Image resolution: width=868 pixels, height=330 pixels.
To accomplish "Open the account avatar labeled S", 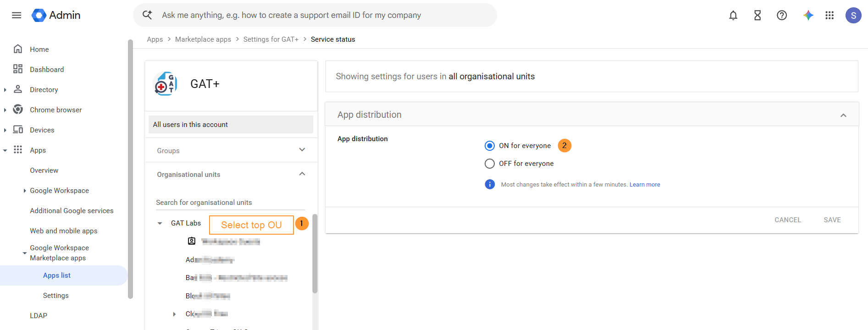I will [853, 15].
